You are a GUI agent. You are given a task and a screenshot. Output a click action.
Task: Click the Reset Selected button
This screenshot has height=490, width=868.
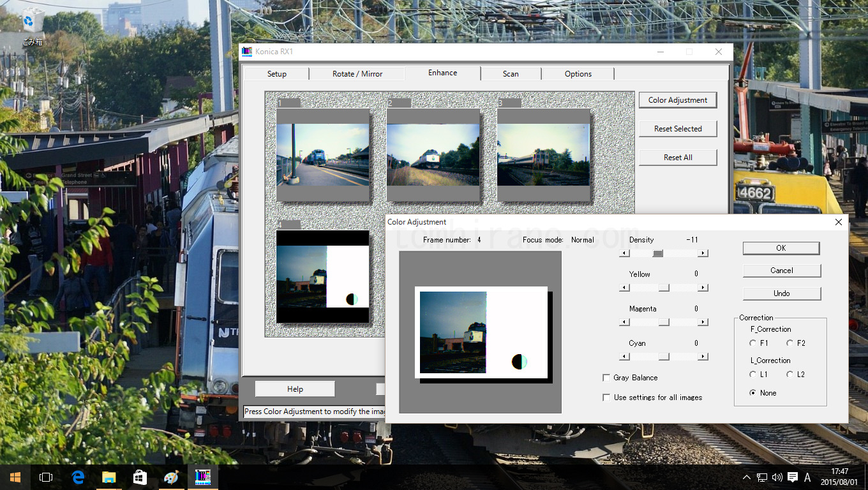click(x=678, y=129)
